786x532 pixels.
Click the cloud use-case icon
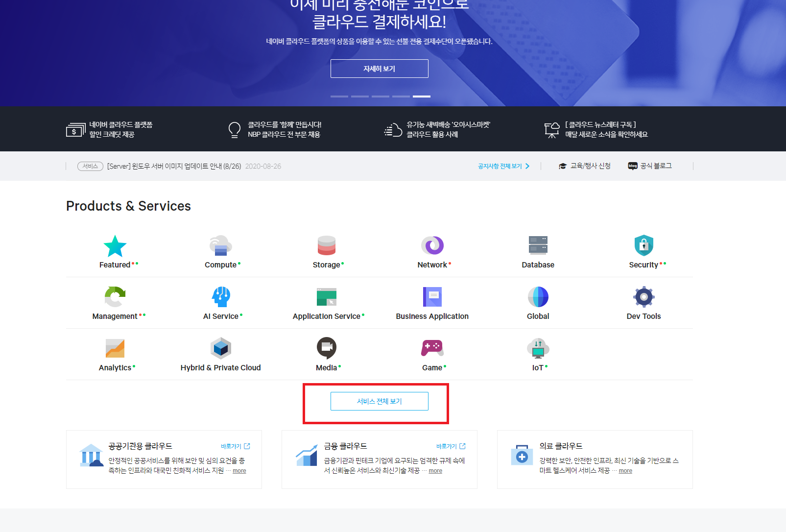pyautogui.click(x=393, y=130)
